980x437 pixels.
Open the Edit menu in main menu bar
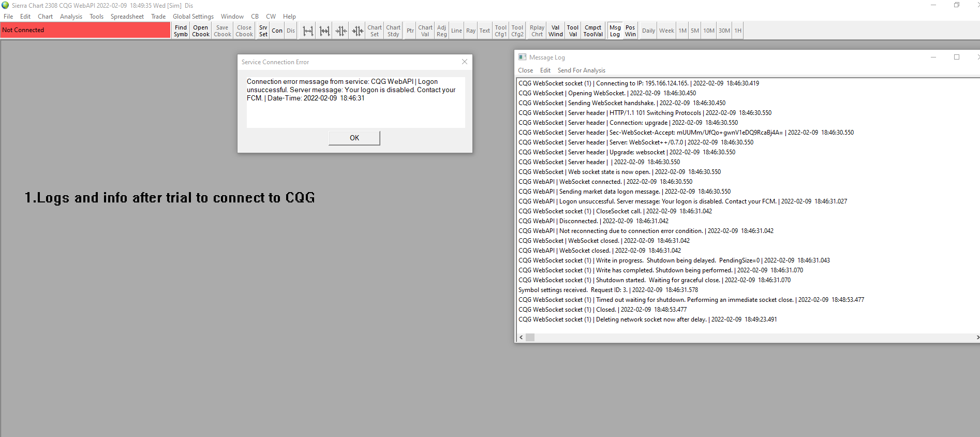click(x=25, y=17)
